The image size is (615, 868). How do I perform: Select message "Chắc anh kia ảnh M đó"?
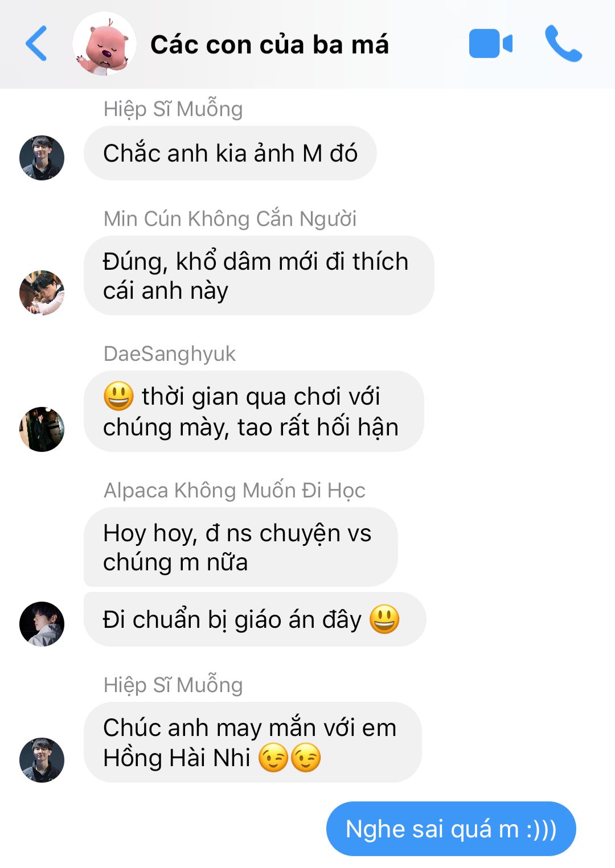pos(230,153)
